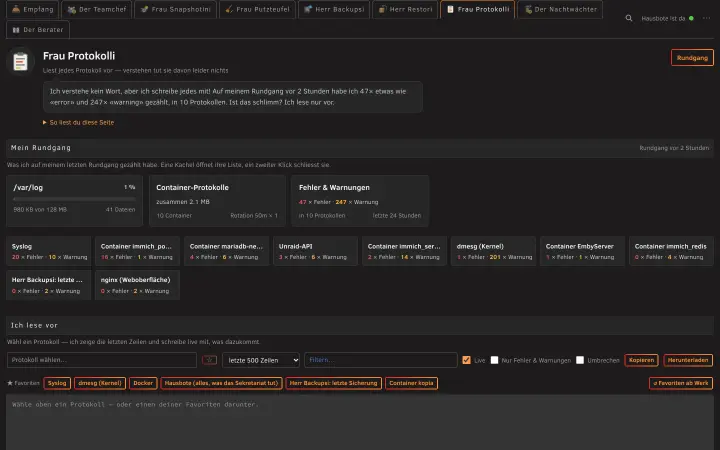Switch to Der Berater tab

[x=38, y=30]
